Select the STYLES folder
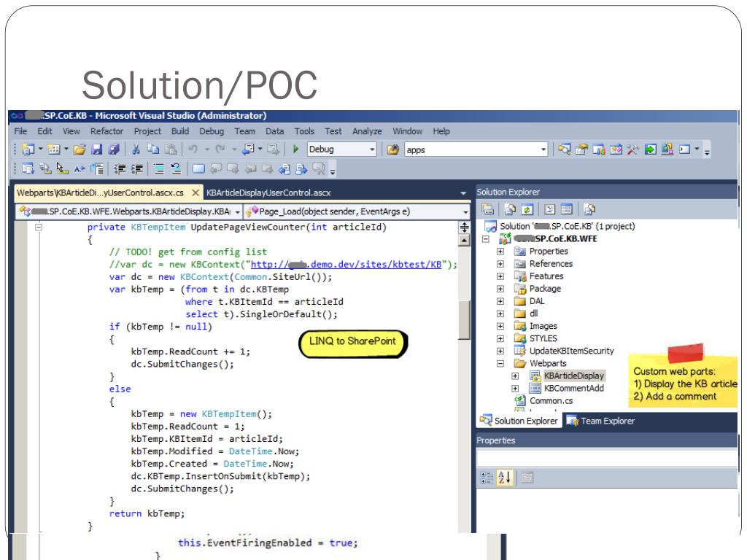The height and width of the screenshot is (560, 747). 543,338
